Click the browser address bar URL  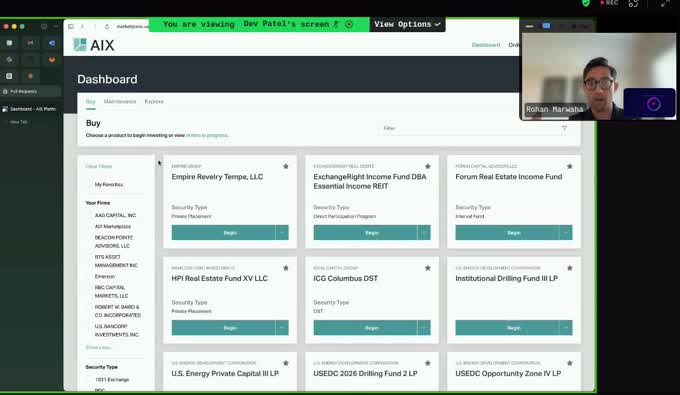132,26
